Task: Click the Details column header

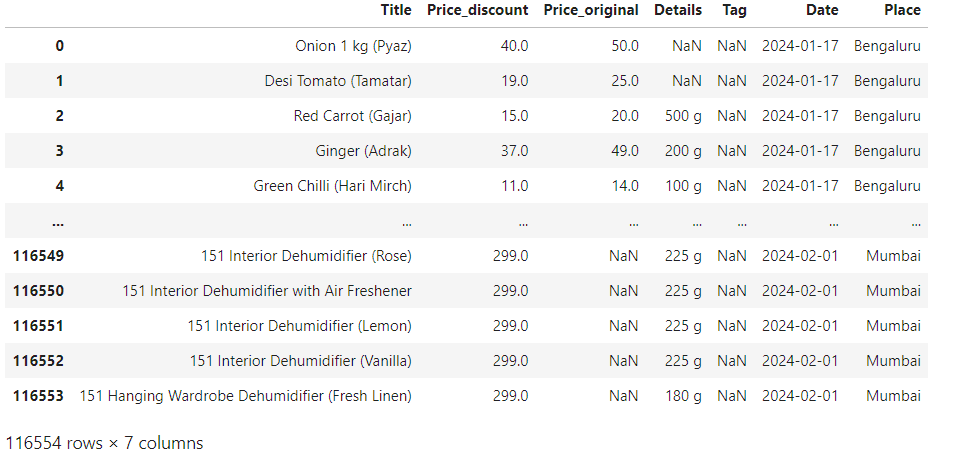Action: [x=678, y=10]
